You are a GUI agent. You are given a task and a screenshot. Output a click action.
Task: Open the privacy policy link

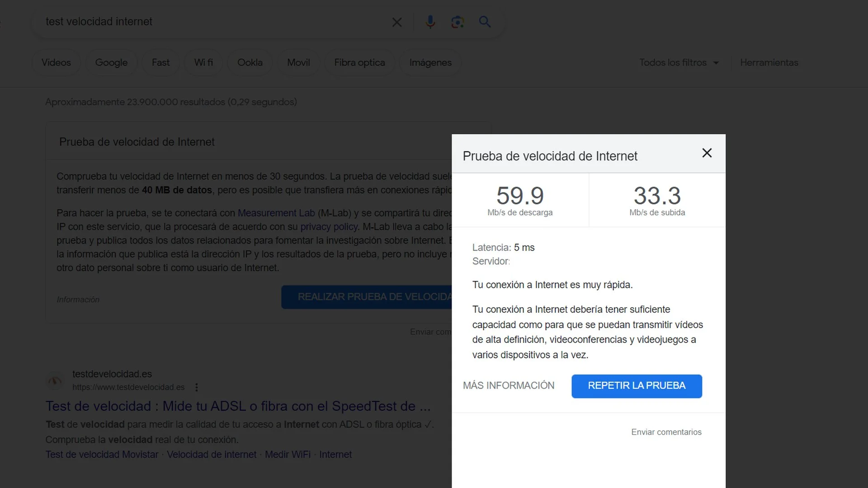pos(329,226)
